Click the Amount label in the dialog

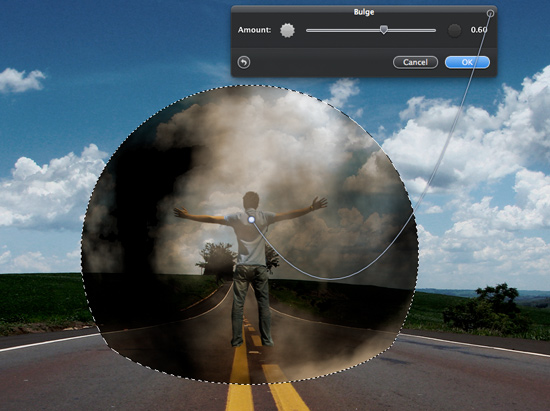[254, 30]
